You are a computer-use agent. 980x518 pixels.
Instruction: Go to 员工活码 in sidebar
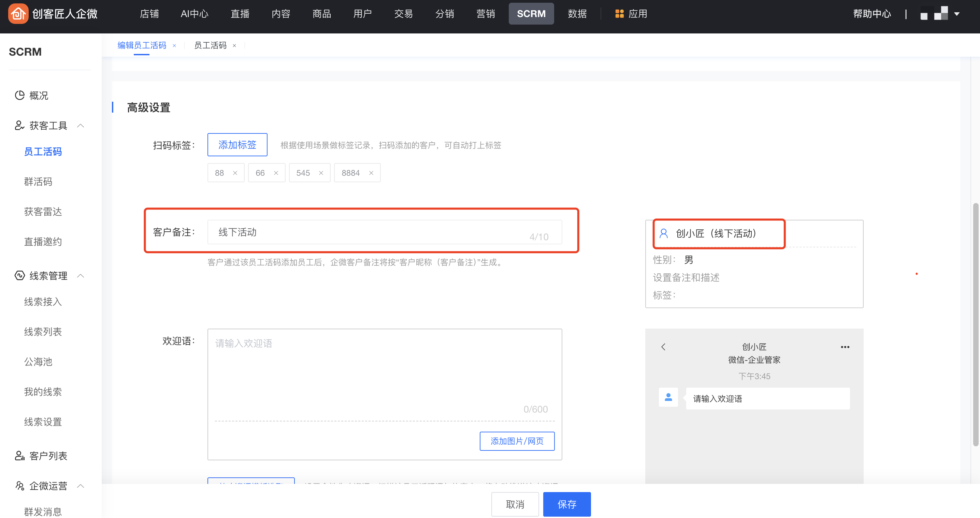pos(43,152)
